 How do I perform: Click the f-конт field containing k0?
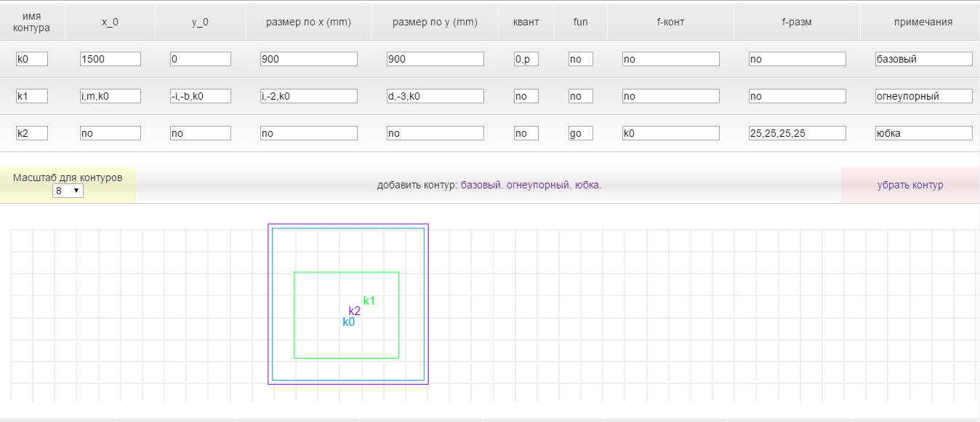(671, 133)
